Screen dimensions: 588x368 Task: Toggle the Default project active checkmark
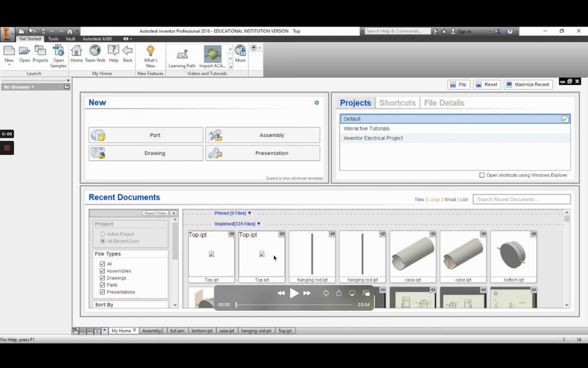tap(565, 119)
